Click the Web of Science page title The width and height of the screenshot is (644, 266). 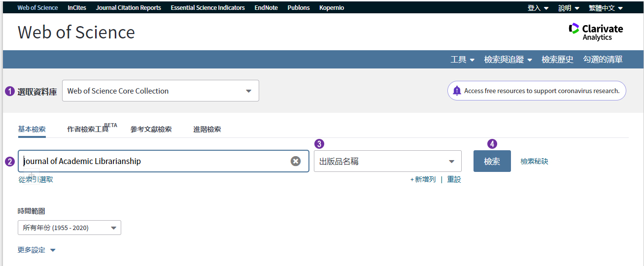[x=76, y=32]
